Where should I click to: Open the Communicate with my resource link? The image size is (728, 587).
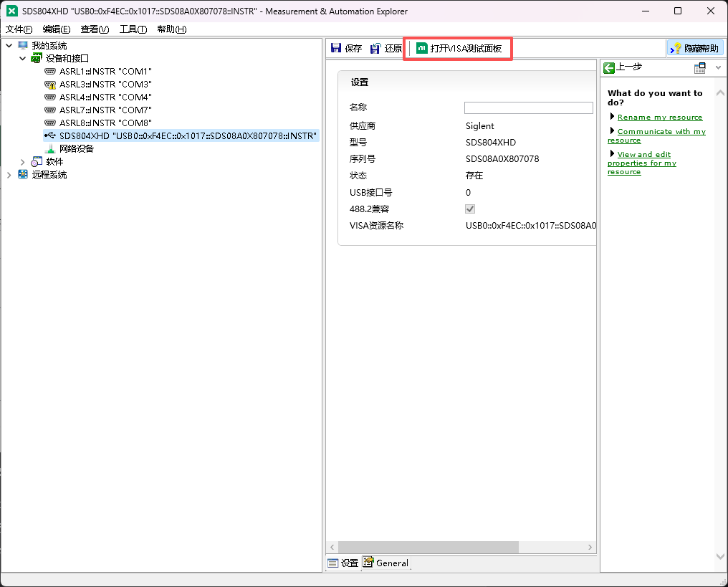[x=656, y=135]
